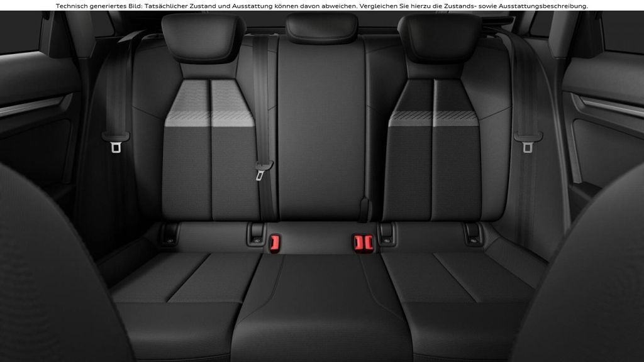Click the left red seatbelt buckle

pyautogui.click(x=274, y=241)
